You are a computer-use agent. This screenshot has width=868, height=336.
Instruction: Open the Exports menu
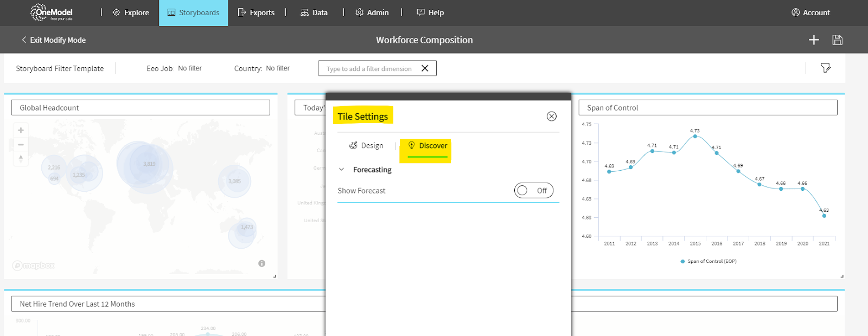(x=256, y=12)
